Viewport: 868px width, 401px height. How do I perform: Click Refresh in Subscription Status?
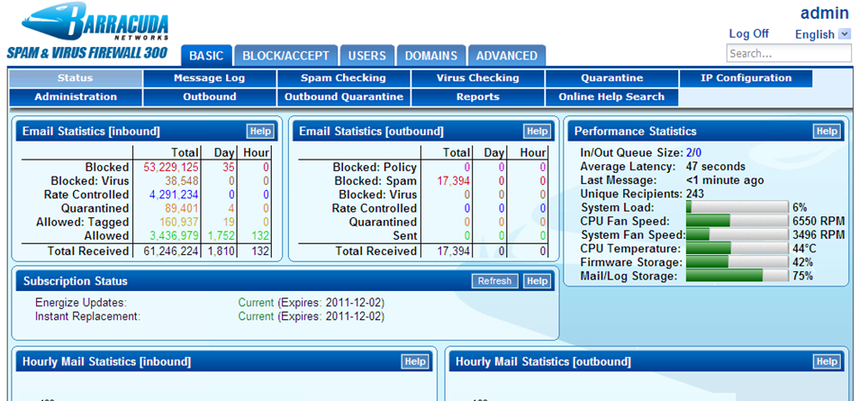point(494,281)
